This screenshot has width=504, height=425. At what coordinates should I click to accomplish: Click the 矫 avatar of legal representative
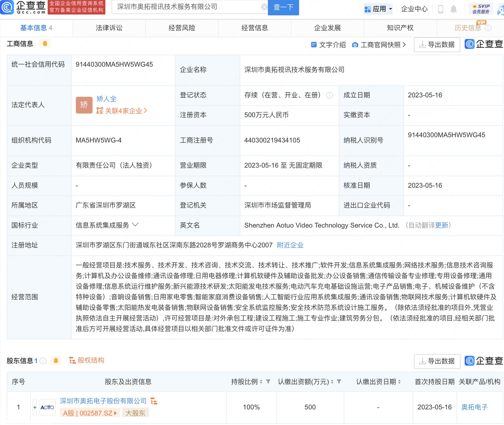(x=84, y=105)
